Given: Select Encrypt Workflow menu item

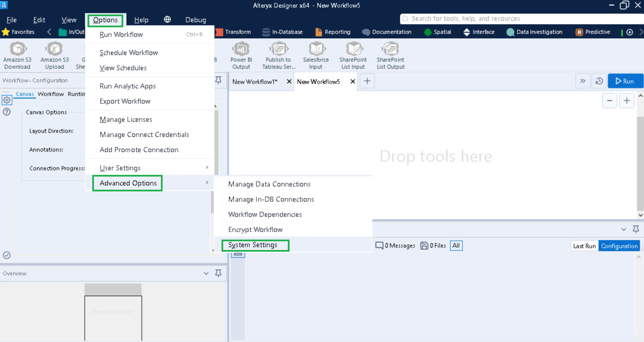Looking at the screenshot, I should pyautogui.click(x=294, y=229).
